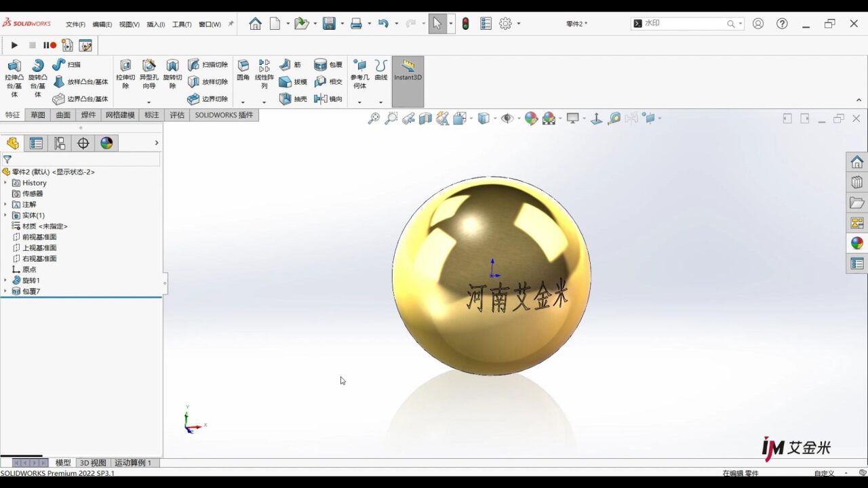Open the 圆角 fillet dropdown arrow
The height and width of the screenshot is (488, 868).
(243, 102)
